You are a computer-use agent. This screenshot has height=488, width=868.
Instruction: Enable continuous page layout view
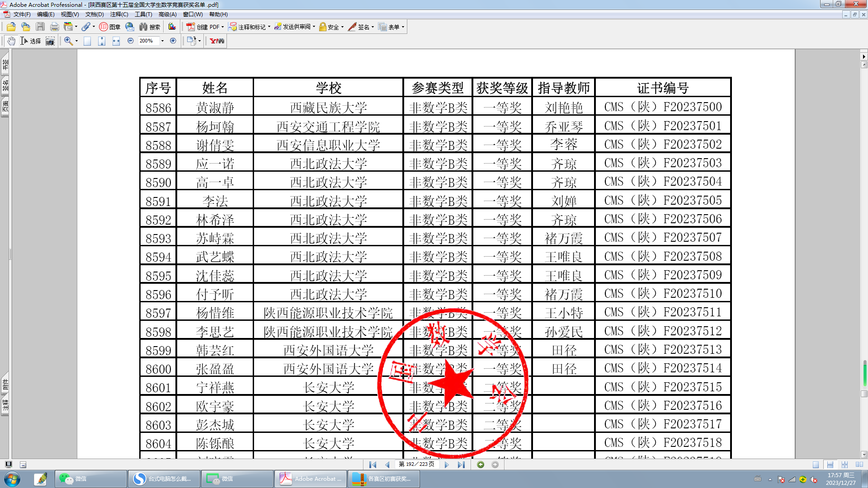tap(830, 465)
